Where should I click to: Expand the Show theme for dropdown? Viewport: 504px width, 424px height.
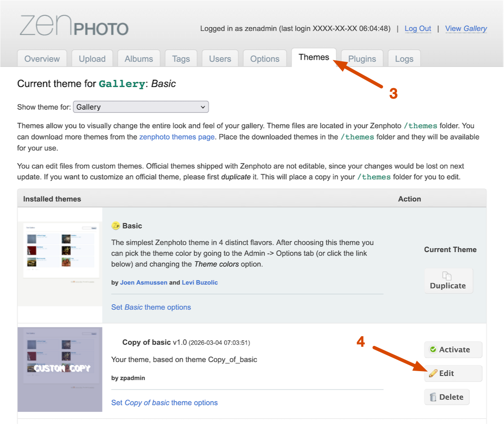141,107
